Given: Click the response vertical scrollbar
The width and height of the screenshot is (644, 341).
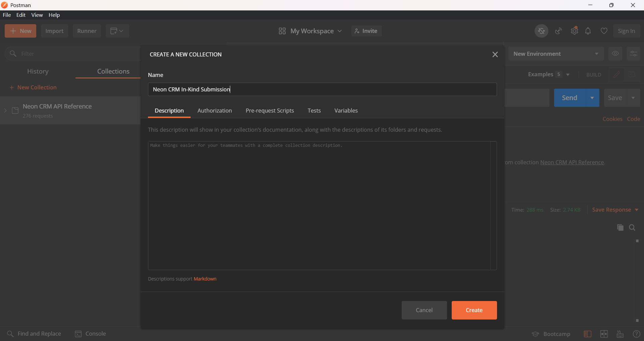Looking at the screenshot, I should (x=637, y=281).
